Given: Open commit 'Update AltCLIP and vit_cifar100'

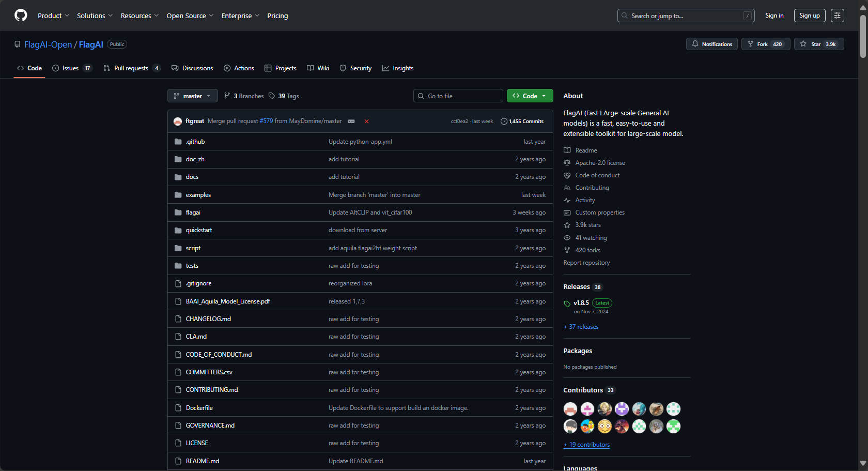Looking at the screenshot, I should [x=370, y=212].
